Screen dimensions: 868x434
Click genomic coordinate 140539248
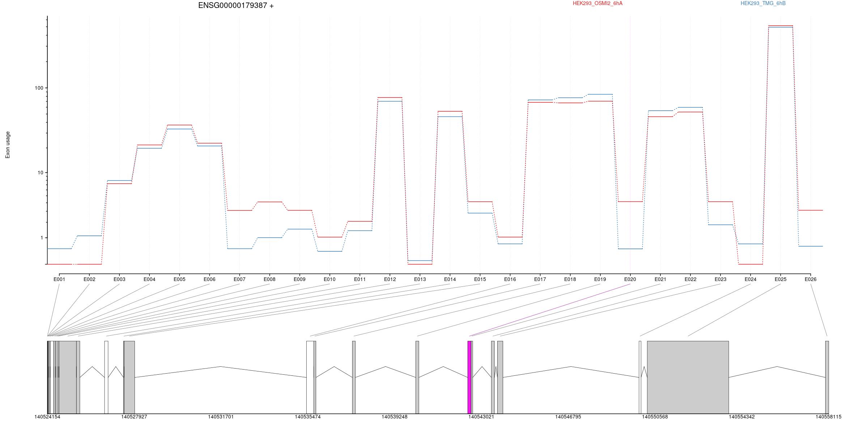[x=395, y=417]
